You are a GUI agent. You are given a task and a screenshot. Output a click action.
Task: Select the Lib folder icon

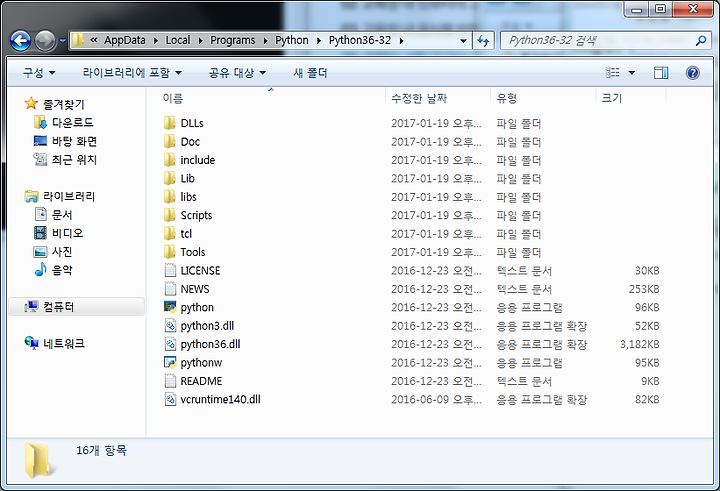click(170, 178)
